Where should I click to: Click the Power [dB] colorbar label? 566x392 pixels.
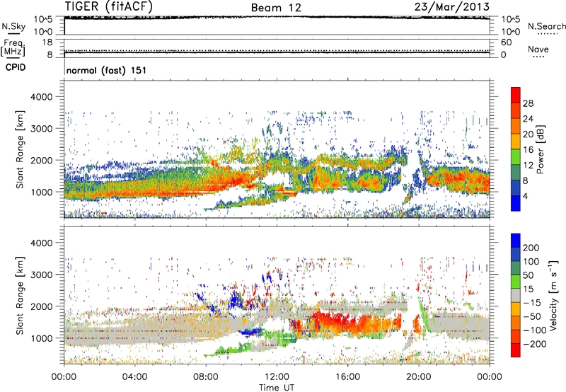(x=541, y=149)
